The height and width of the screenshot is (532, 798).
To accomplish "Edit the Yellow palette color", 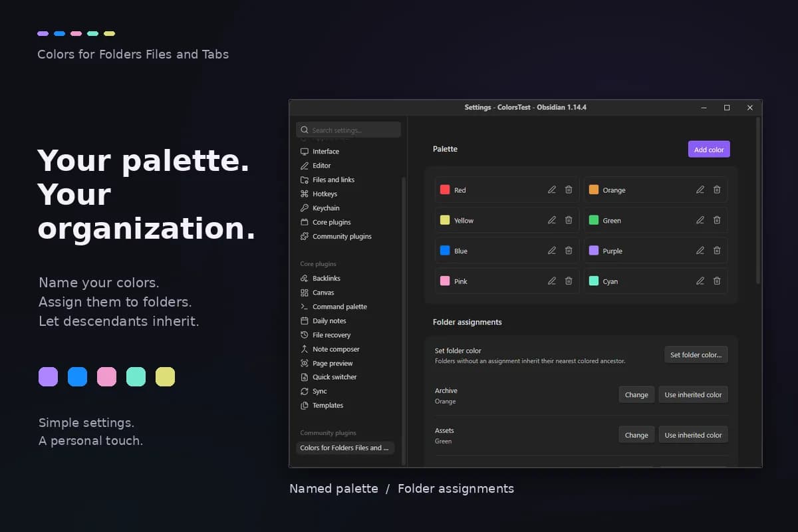I will (x=552, y=220).
